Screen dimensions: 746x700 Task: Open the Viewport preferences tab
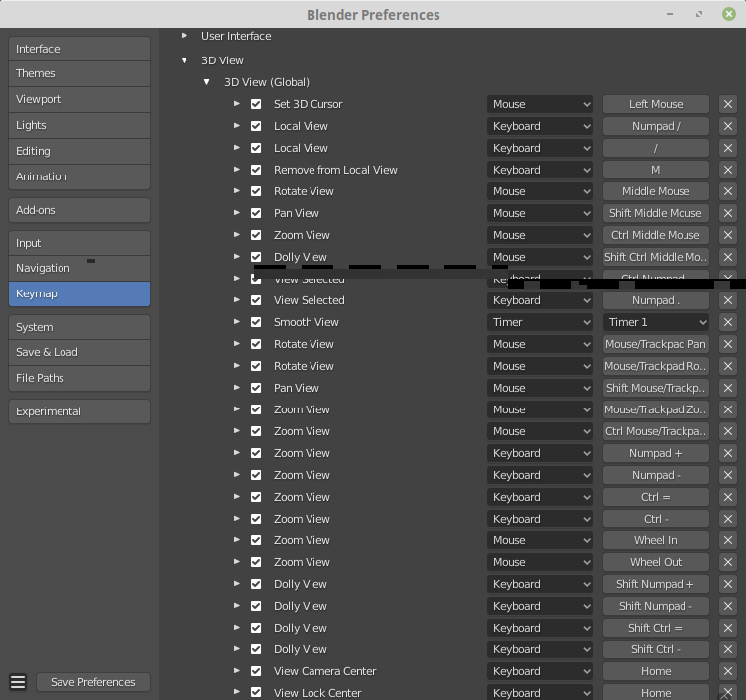tap(79, 99)
